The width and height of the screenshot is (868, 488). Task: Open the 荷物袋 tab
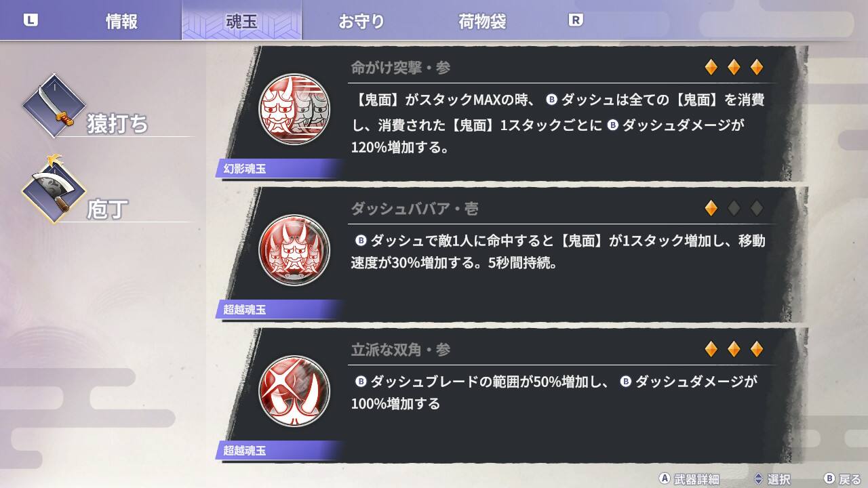pos(482,21)
